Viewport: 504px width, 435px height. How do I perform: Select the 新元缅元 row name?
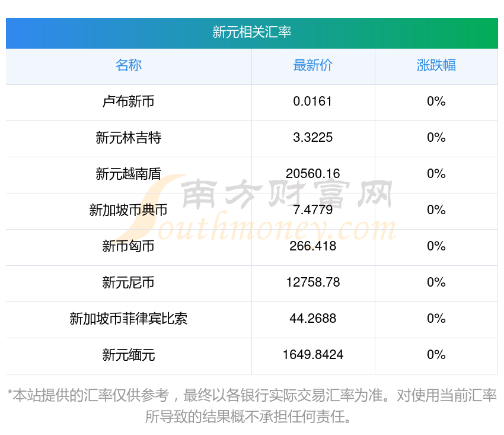129,355
